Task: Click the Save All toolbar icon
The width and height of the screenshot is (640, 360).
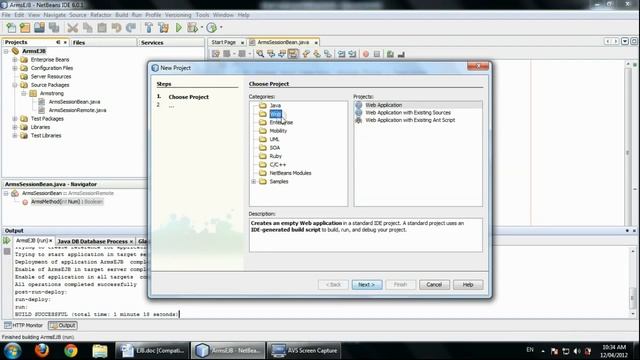Action: pyautogui.click(x=54, y=28)
